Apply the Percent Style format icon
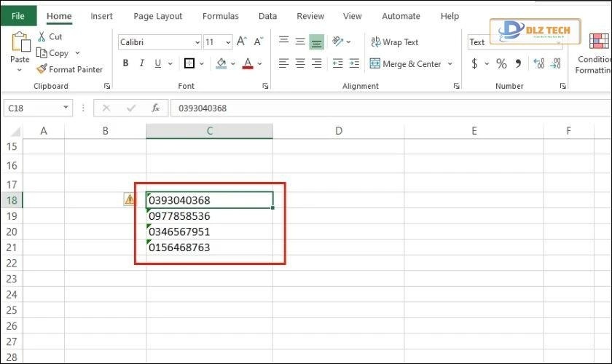The height and width of the screenshot is (364, 612). click(x=501, y=64)
